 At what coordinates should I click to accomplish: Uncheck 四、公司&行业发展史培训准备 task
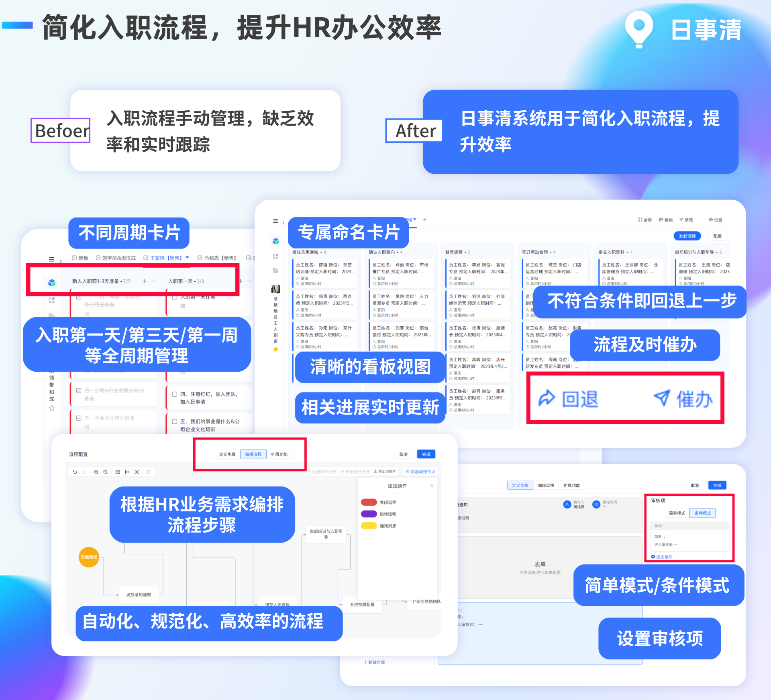79,390
